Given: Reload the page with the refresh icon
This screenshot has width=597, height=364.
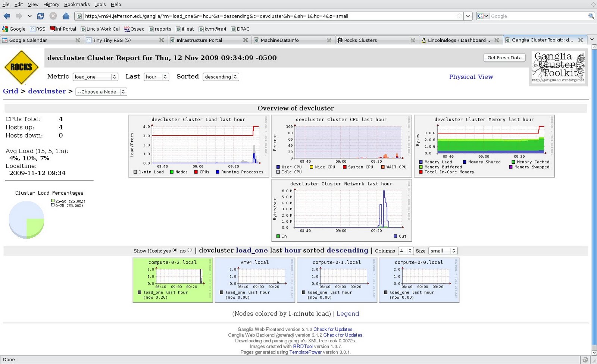Looking at the screenshot, I should [40, 16].
